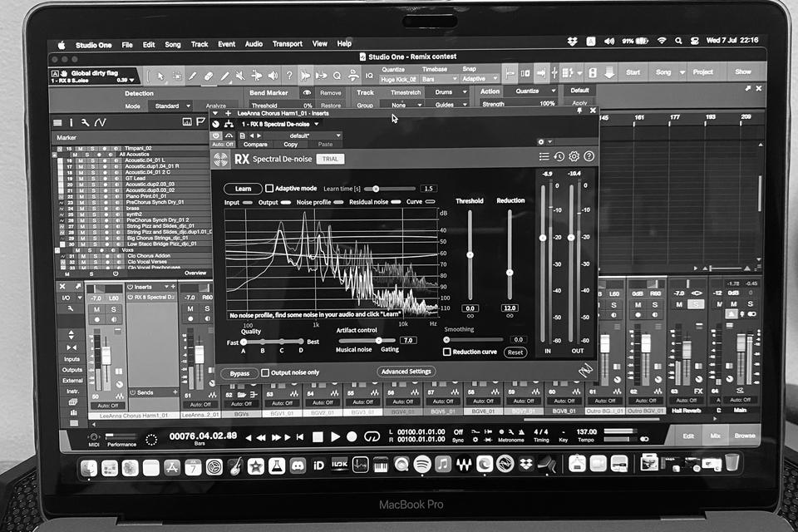Select the Arrow tool in the toolbar
798x532 pixels.
point(160,76)
